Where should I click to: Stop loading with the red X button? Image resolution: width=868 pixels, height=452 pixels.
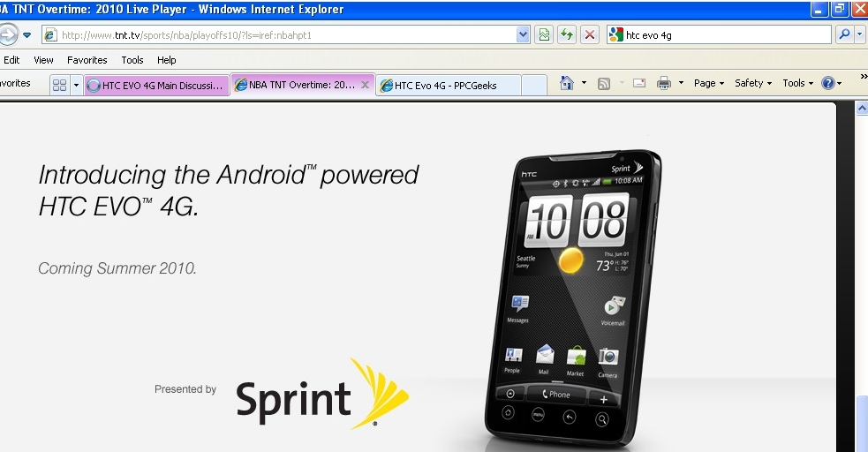tap(590, 35)
